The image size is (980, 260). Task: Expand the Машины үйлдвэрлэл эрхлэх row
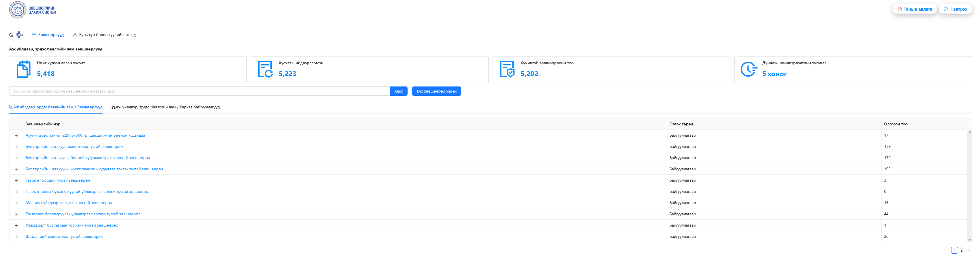(x=16, y=203)
